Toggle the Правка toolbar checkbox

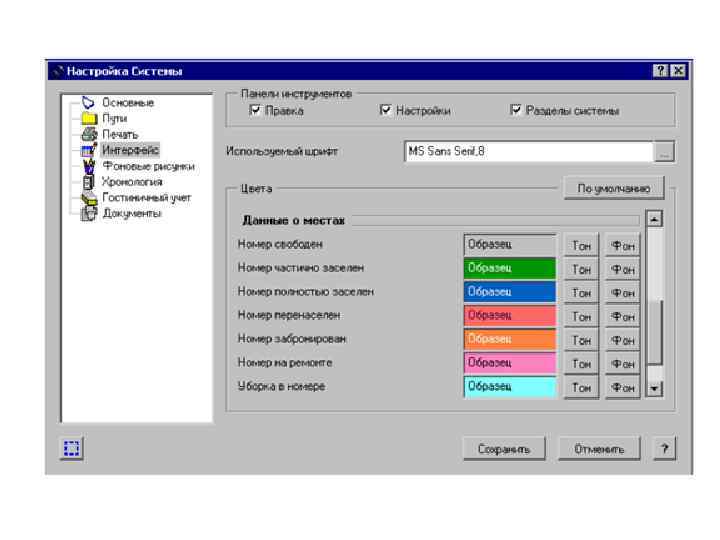(x=254, y=110)
